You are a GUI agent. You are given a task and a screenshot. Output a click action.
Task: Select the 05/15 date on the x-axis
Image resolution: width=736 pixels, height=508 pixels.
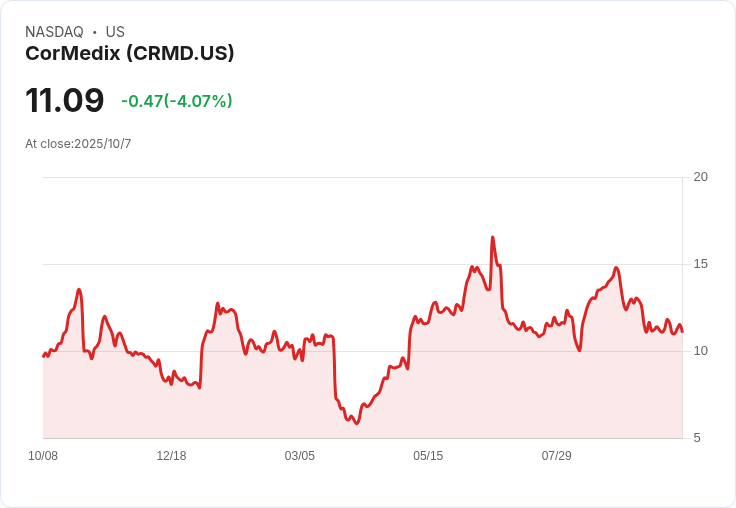(428, 456)
